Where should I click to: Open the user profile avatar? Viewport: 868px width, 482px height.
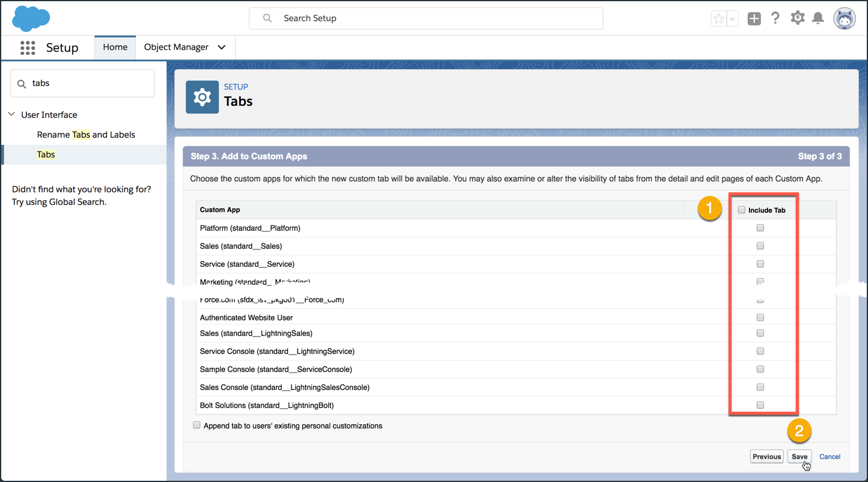point(845,19)
